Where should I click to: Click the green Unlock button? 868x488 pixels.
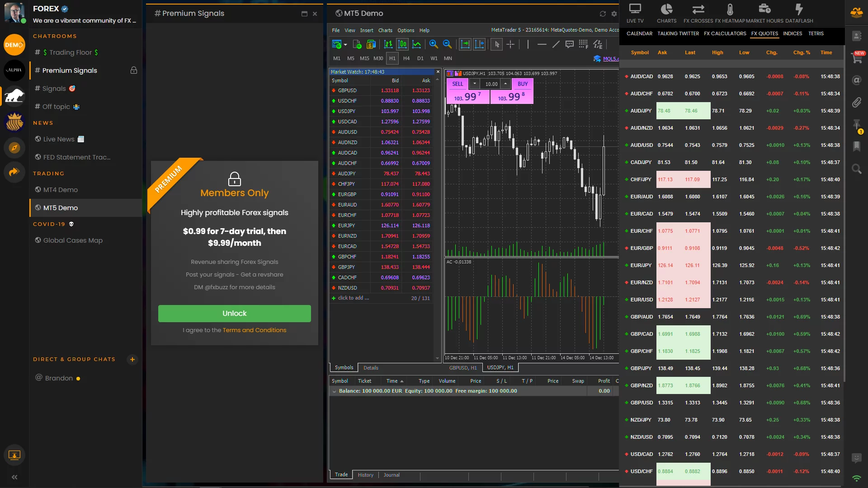(234, 313)
